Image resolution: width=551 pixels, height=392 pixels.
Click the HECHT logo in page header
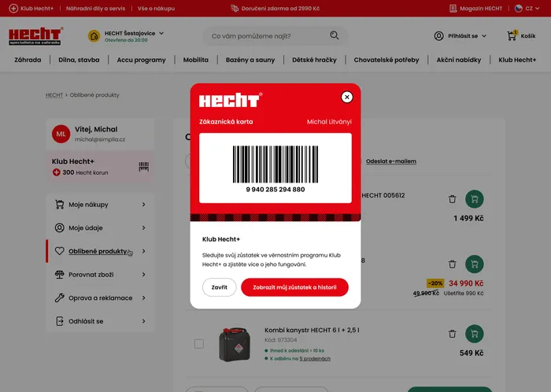35,36
